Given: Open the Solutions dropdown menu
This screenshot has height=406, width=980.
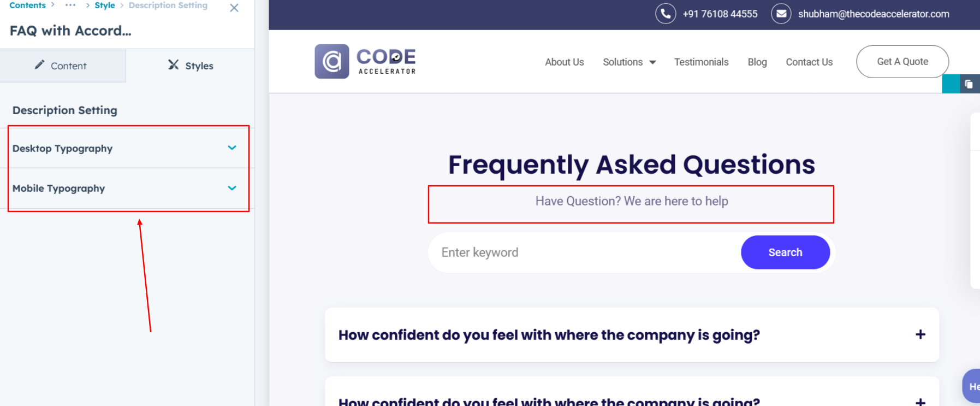Looking at the screenshot, I should pyautogui.click(x=629, y=62).
